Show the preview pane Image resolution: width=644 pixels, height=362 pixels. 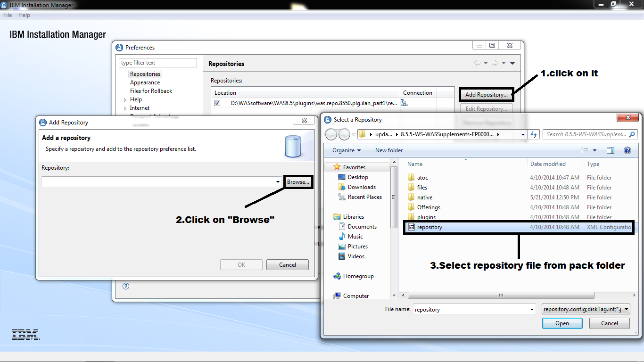611,150
